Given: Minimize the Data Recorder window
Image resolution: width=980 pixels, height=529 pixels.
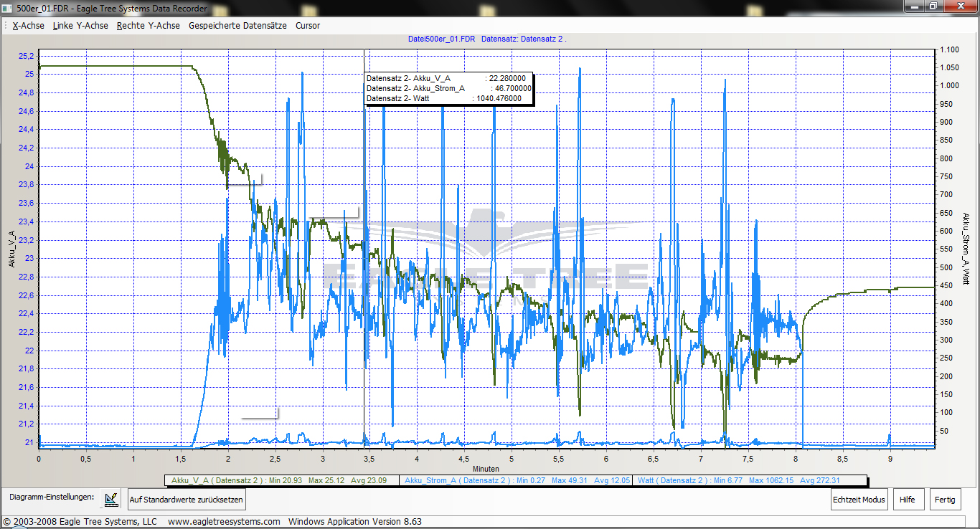Looking at the screenshot, I should click(x=913, y=6).
